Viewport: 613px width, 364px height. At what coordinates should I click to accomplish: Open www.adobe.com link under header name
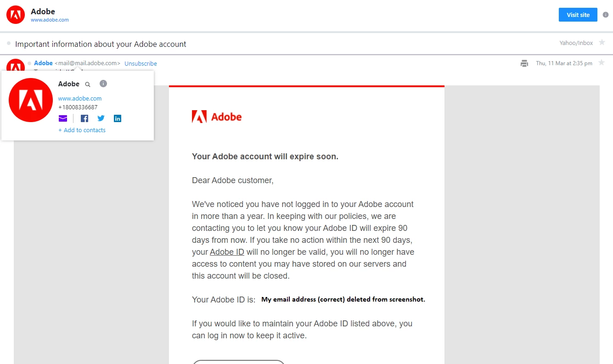50,20
